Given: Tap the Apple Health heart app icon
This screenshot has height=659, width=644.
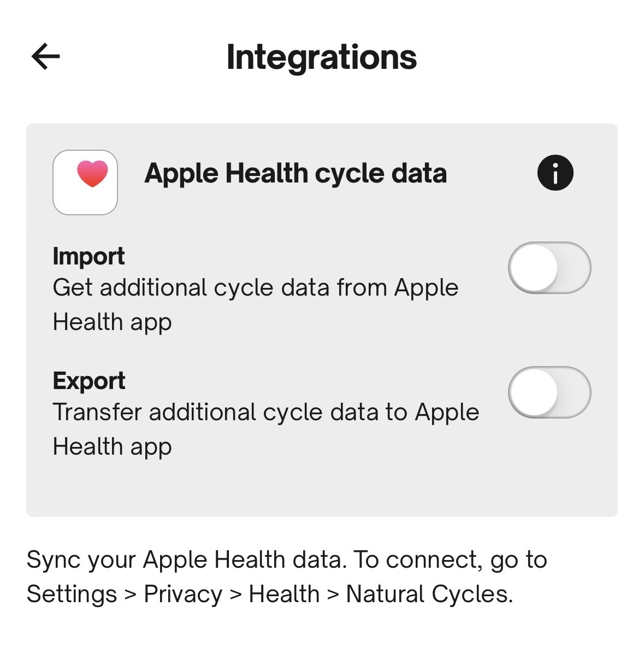Looking at the screenshot, I should click(x=85, y=183).
